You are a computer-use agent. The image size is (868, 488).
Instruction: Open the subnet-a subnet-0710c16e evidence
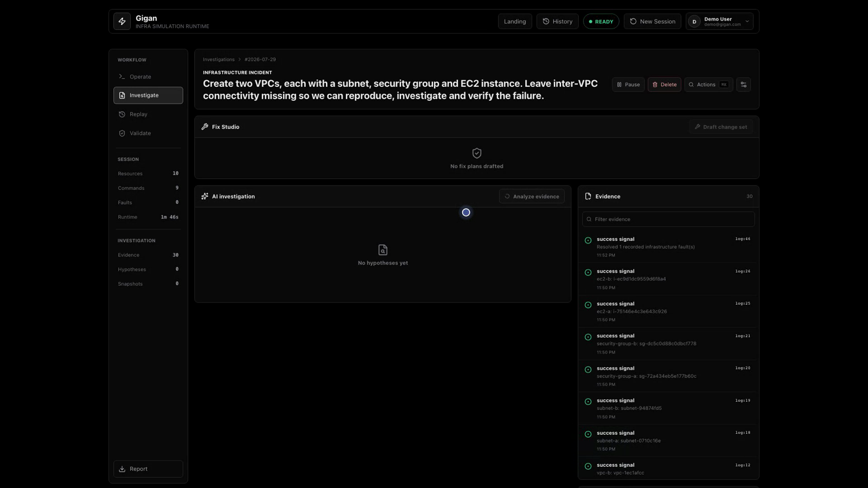coord(668,440)
